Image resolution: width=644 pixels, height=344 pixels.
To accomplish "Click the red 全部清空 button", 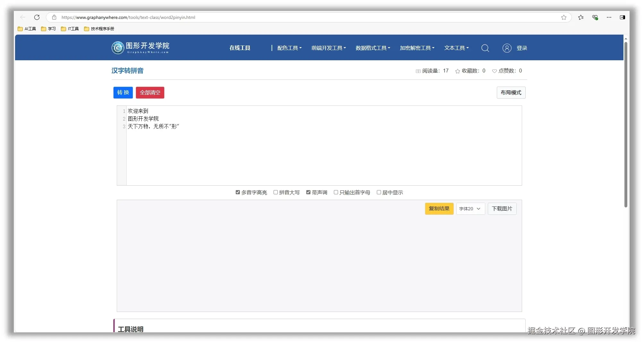I will (x=150, y=93).
